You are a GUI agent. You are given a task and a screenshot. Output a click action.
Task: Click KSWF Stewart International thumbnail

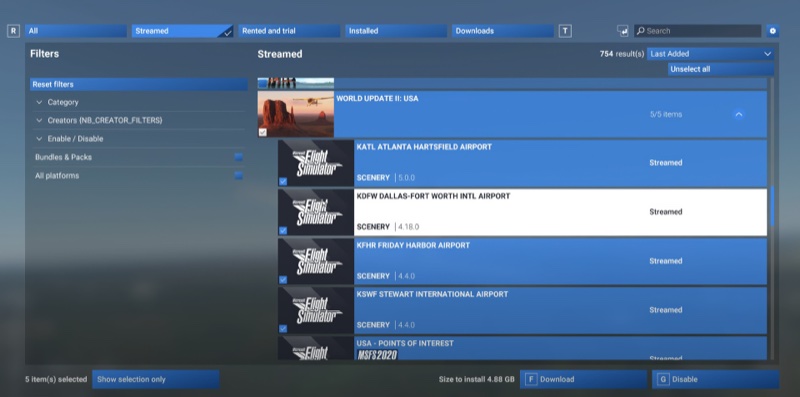316,310
